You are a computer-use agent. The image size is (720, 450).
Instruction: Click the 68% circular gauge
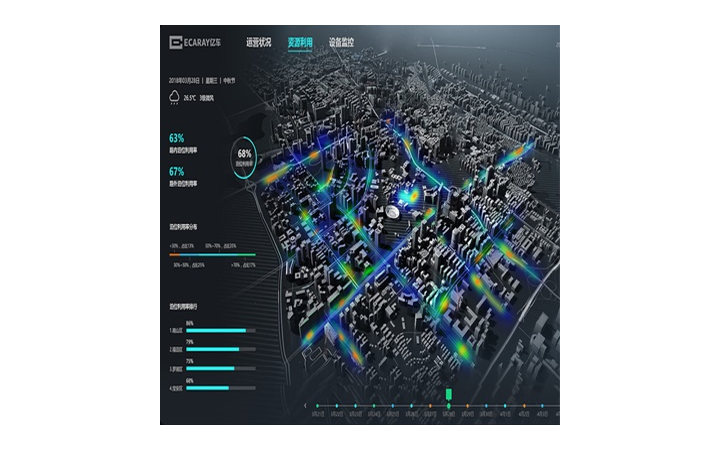(x=244, y=157)
